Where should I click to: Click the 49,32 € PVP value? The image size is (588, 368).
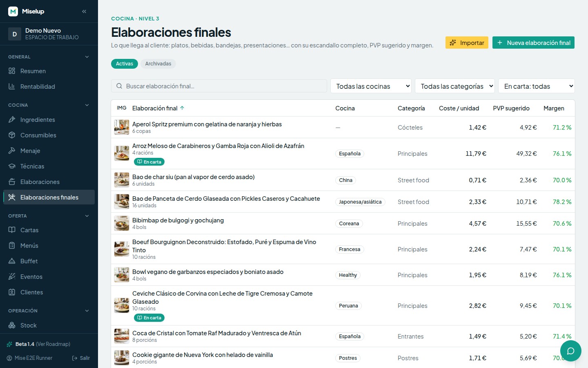[x=526, y=153]
